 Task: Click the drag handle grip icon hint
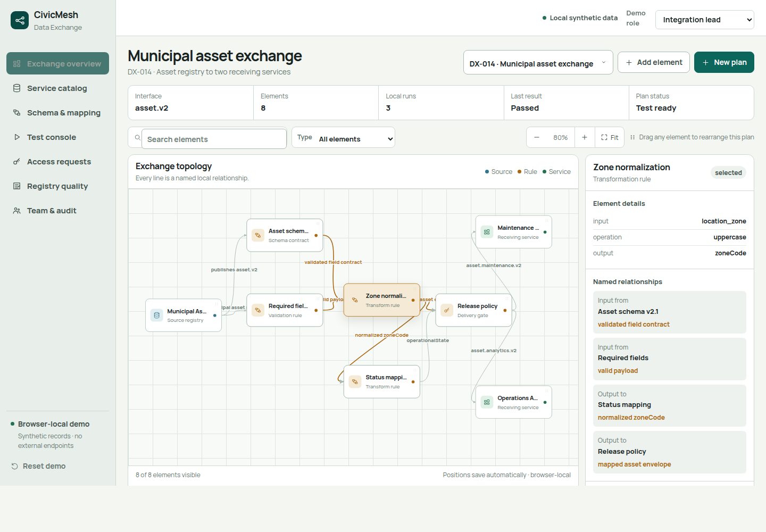(632, 137)
